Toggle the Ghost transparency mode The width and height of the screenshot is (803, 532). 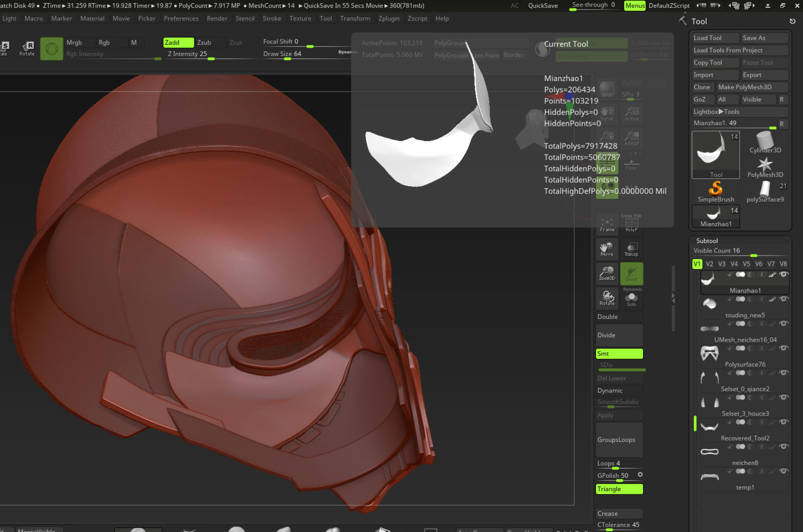coord(631,273)
